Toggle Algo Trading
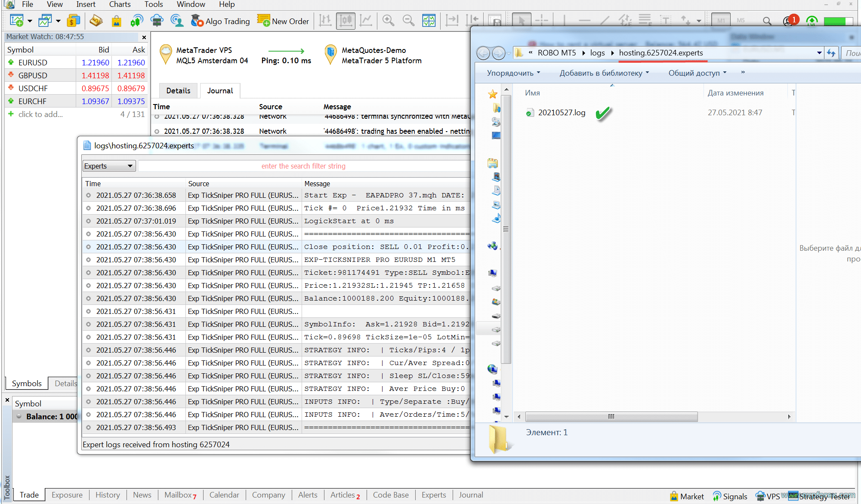Viewport: 861px width, 504px height. 220,21
